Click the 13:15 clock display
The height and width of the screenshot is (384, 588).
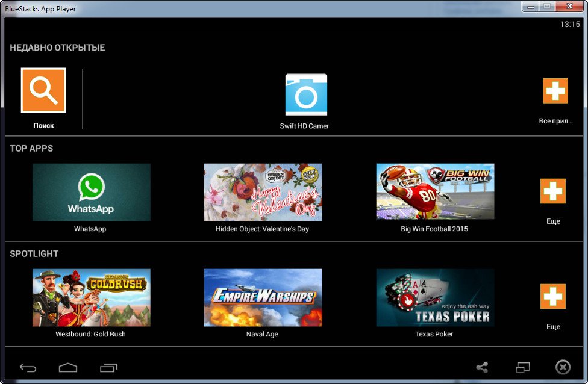tap(570, 24)
